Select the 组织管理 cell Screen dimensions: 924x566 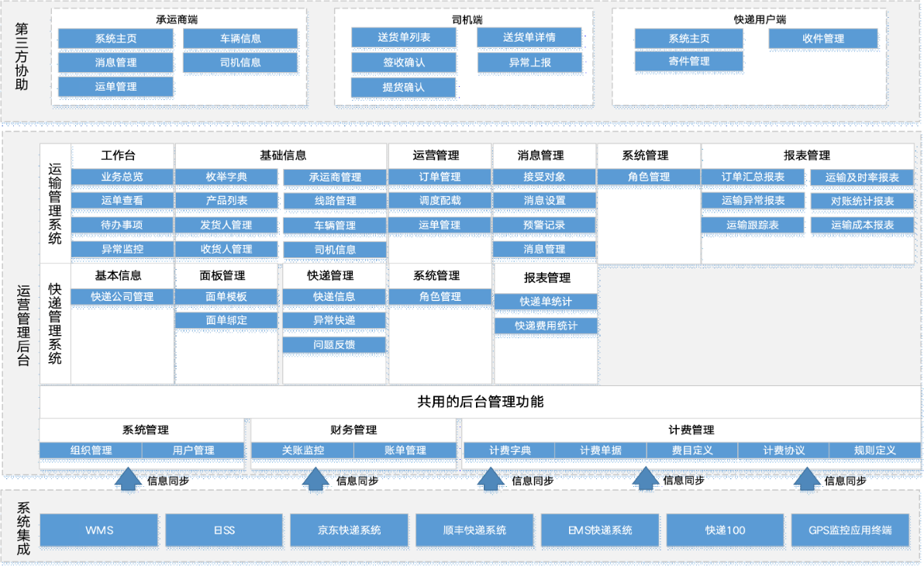(91, 450)
